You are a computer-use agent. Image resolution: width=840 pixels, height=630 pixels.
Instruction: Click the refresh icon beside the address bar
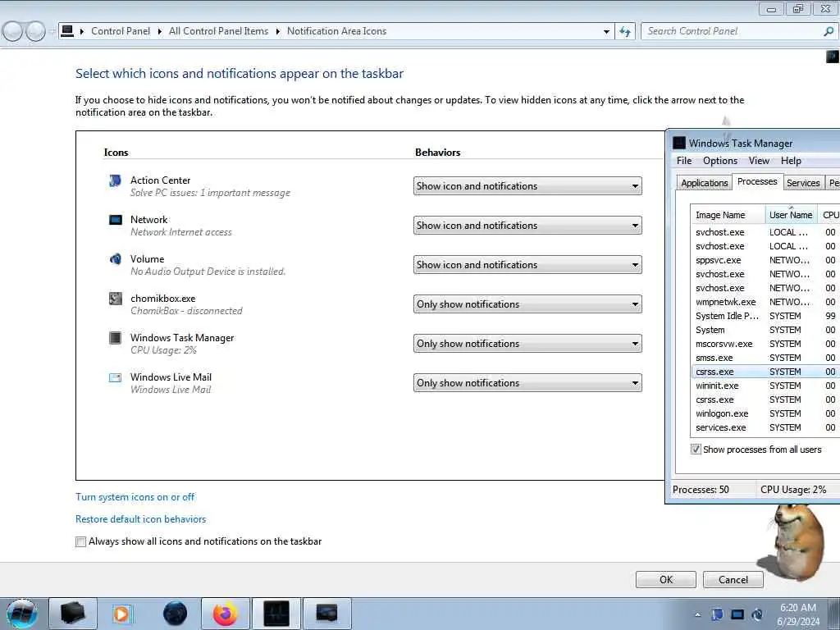pos(625,32)
